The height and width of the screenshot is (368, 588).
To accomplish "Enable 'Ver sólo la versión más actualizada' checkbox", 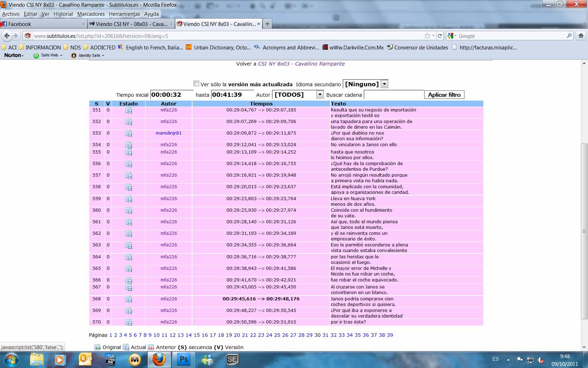I will pos(196,84).
